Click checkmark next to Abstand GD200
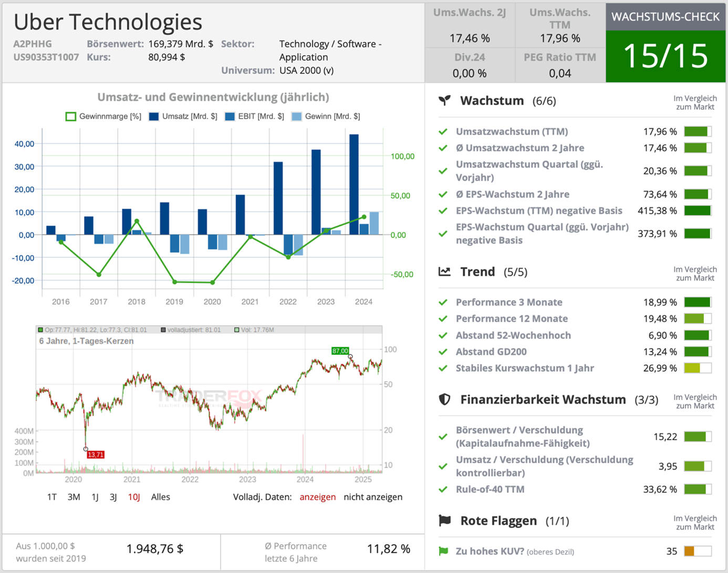Screen dimensions: 728x573 (x=443, y=352)
